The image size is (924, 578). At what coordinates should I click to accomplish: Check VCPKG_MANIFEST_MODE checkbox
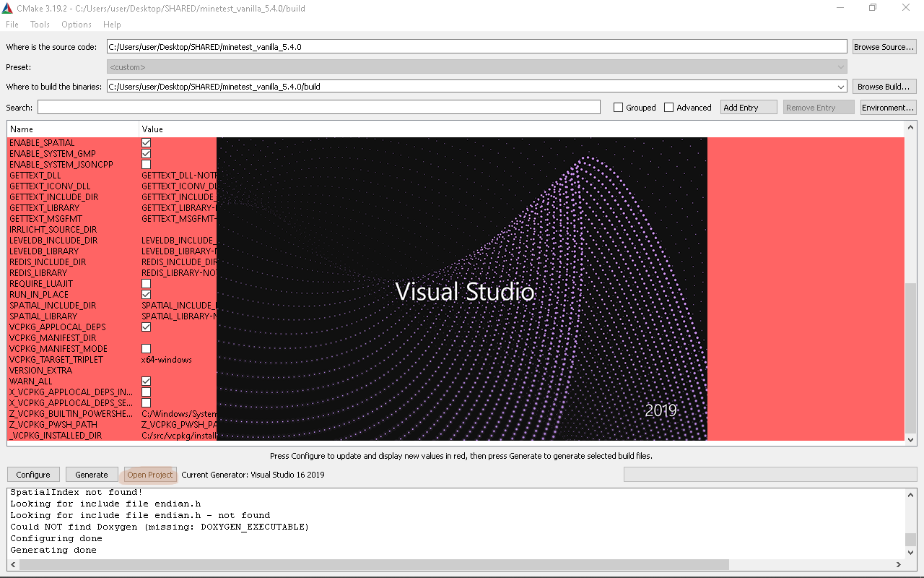click(x=146, y=349)
